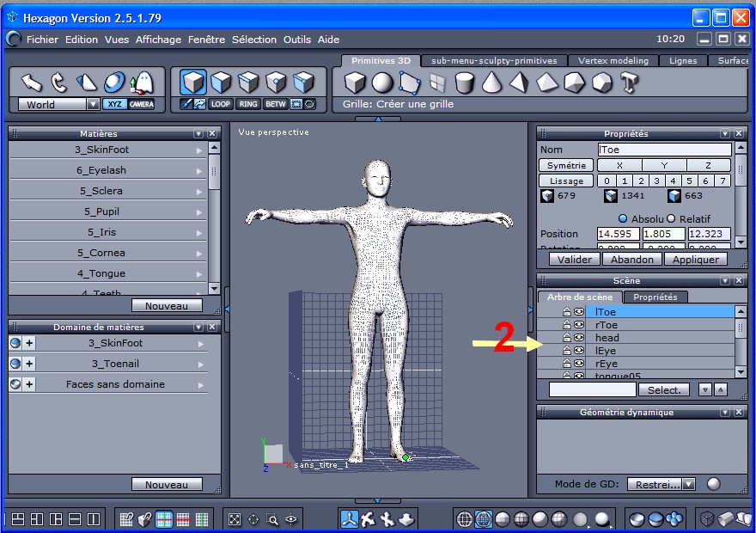Select the Absolu radio button
This screenshot has width=756, height=533.
click(x=623, y=219)
